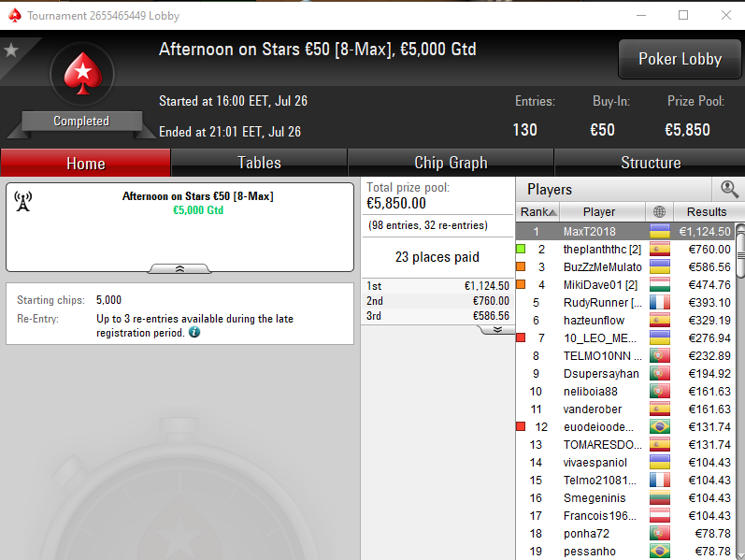The image size is (745, 560).
Task: Click the Poker Lobby button
Action: pyautogui.click(x=680, y=59)
